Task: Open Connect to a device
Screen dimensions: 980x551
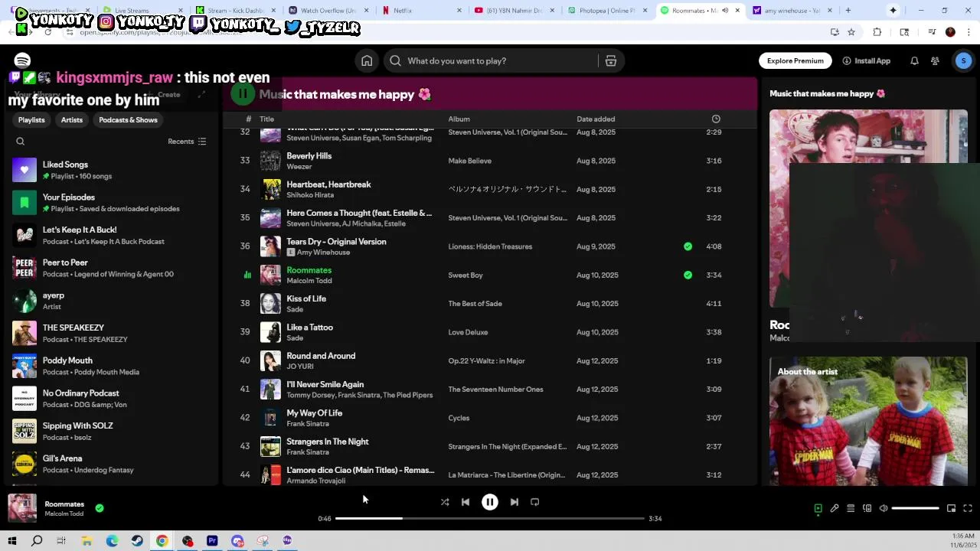Action: [867, 508]
